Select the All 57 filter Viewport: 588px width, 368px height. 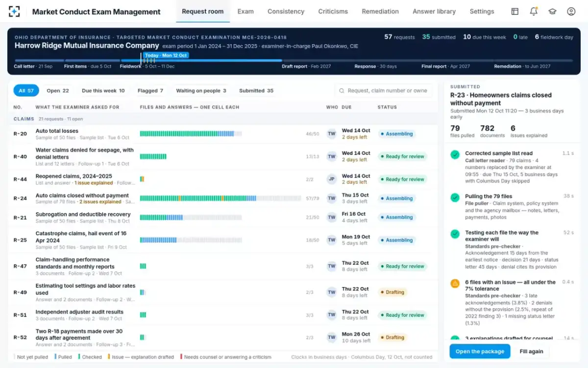(x=26, y=91)
